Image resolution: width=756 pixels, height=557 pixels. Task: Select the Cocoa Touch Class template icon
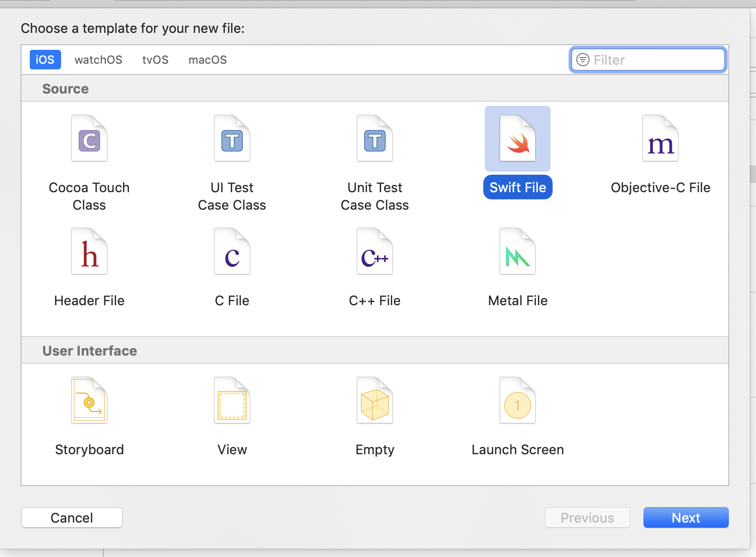tap(89, 139)
